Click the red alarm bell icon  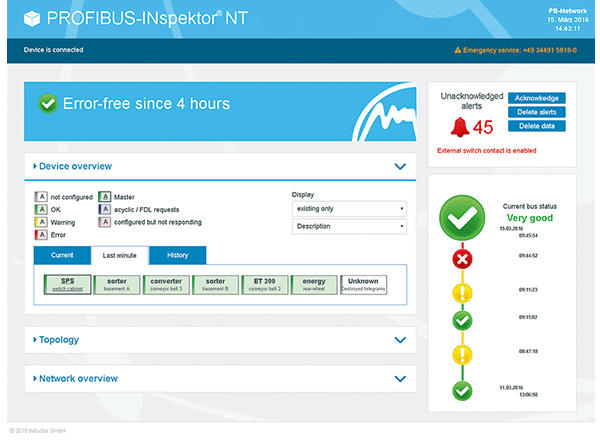(460, 127)
